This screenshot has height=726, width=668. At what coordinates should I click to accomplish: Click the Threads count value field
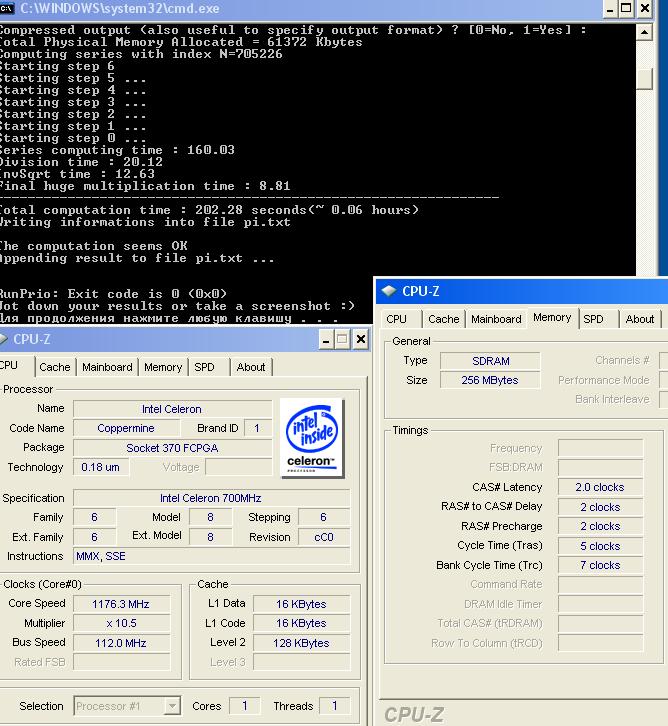click(x=334, y=706)
